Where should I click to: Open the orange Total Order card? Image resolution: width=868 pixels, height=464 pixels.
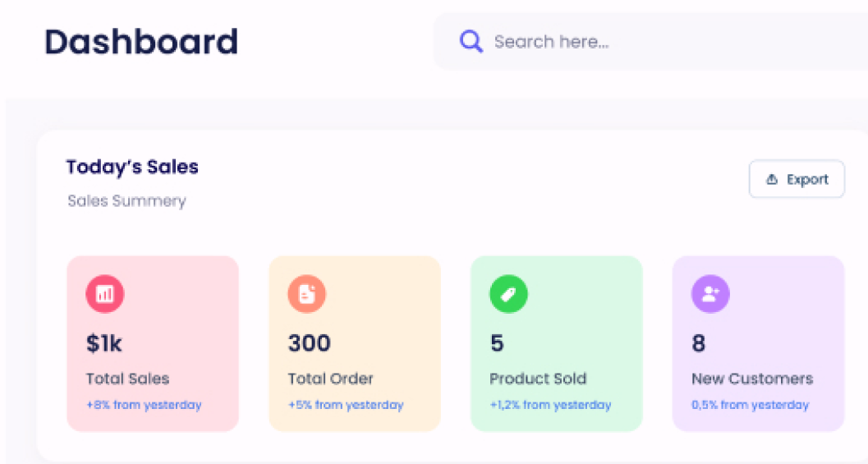pyautogui.click(x=355, y=343)
